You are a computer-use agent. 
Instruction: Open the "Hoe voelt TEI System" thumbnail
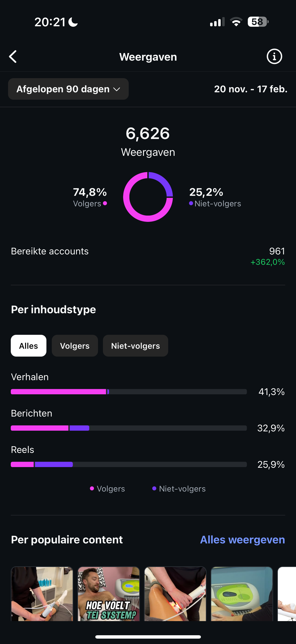pos(109,594)
